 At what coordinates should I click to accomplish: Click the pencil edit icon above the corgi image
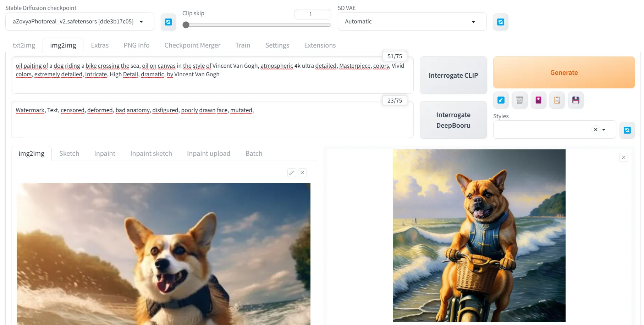click(292, 173)
